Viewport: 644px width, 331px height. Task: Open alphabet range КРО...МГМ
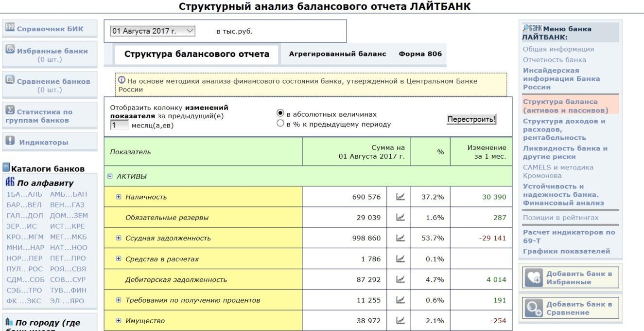pyautogui.click(x=24, y=237)
